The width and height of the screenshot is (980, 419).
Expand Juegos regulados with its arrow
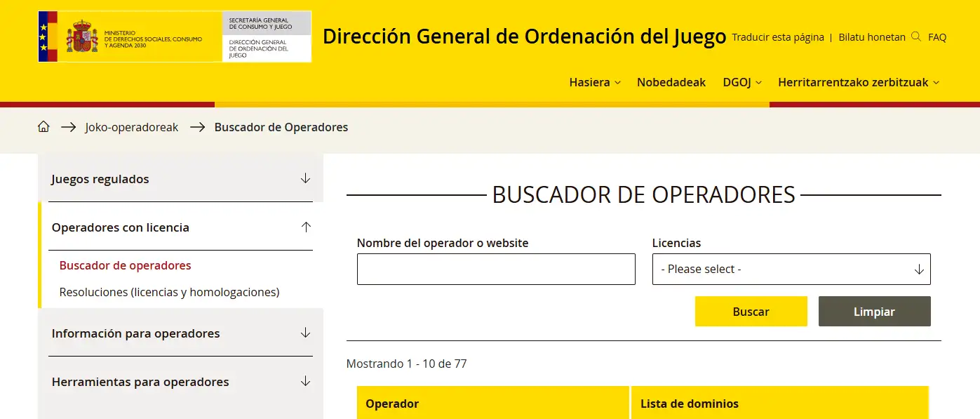pos(305,179)
